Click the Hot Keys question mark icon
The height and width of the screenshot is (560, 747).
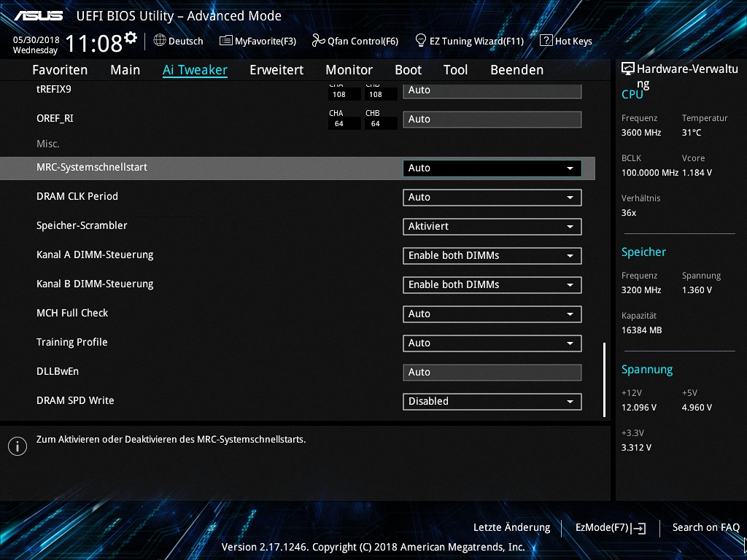tap(546, 41)
